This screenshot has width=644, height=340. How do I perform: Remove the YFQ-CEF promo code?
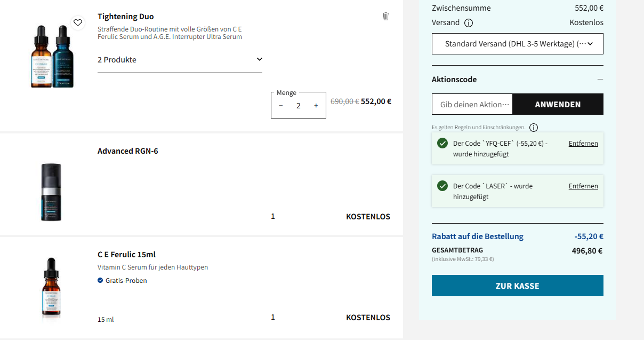(x=583, y=144)
